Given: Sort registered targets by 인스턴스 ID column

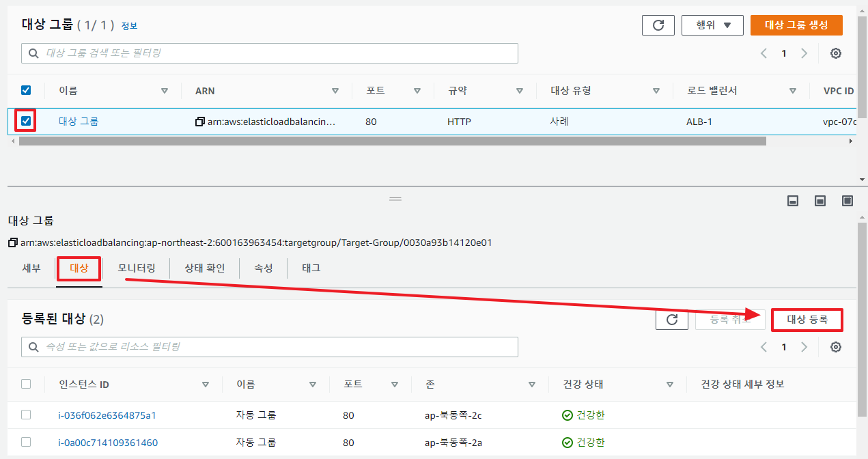Looking at the screenshot, I should (x=205, y=385).
